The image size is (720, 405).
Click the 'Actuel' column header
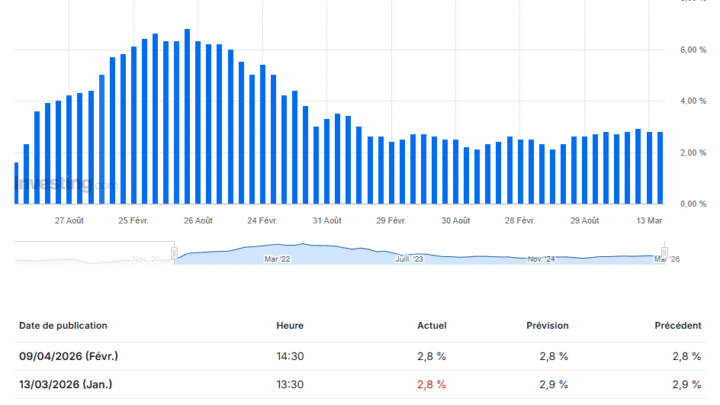(432, 325)
